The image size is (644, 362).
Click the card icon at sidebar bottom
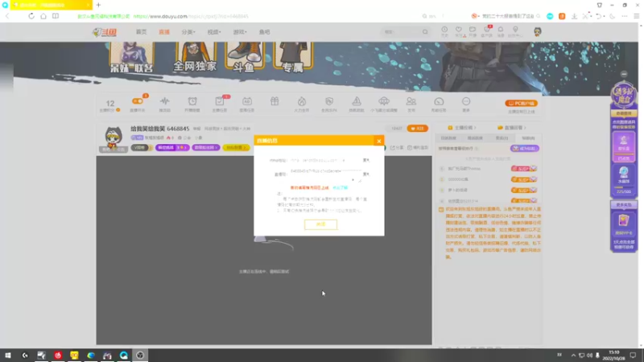click(623, 221)
